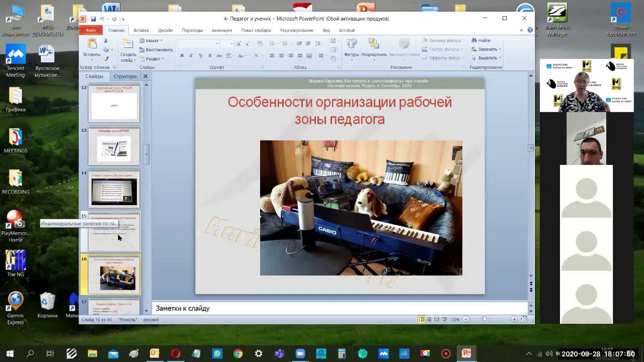Open the font name combo box

199,44
